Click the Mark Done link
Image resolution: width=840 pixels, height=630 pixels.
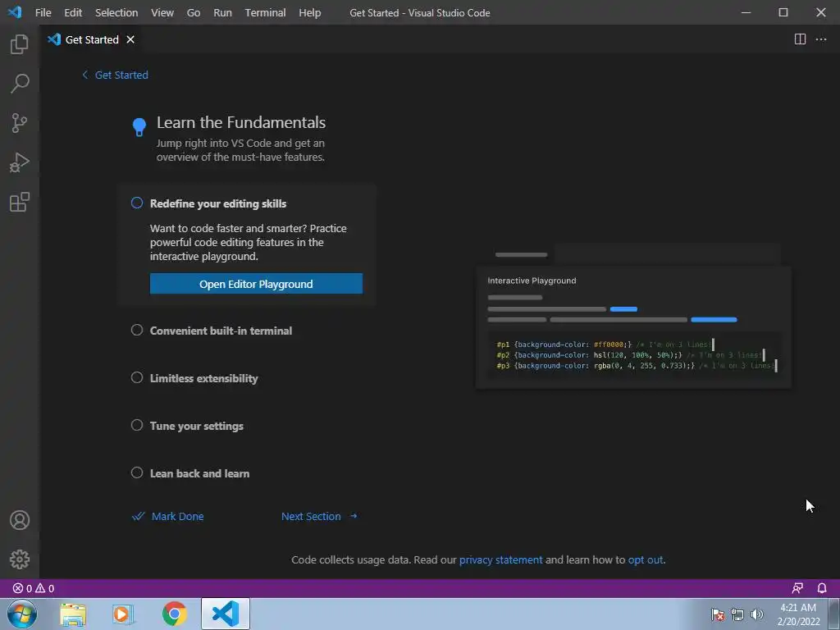pos(167,517)
